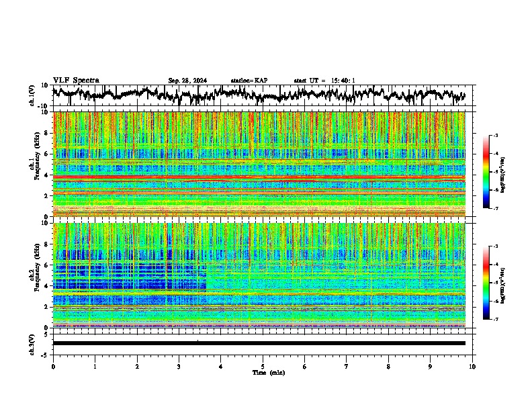
Task: Click the 'VLF Spectra' title text
Action: click(76, 81)
